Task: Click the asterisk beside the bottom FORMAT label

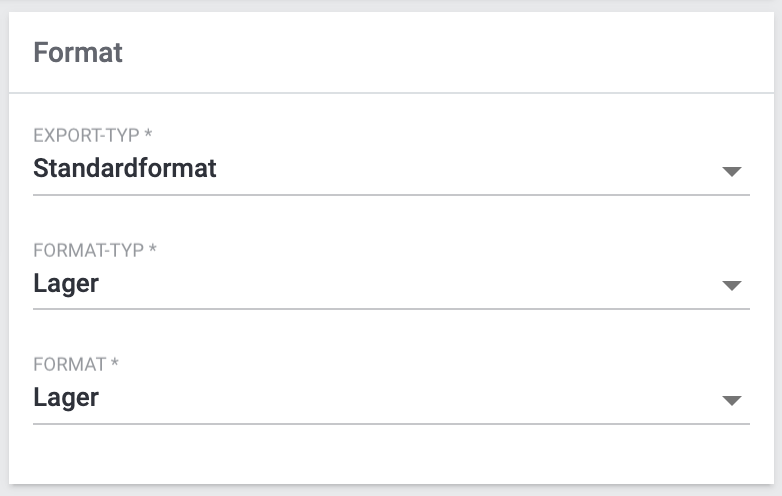Action: coord(115,364)
